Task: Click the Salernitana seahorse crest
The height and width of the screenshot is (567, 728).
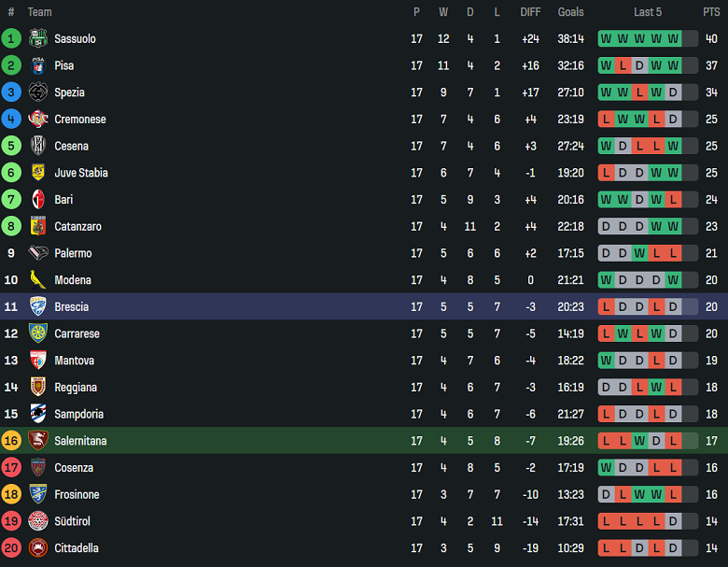Action: (x=38, y=441)
